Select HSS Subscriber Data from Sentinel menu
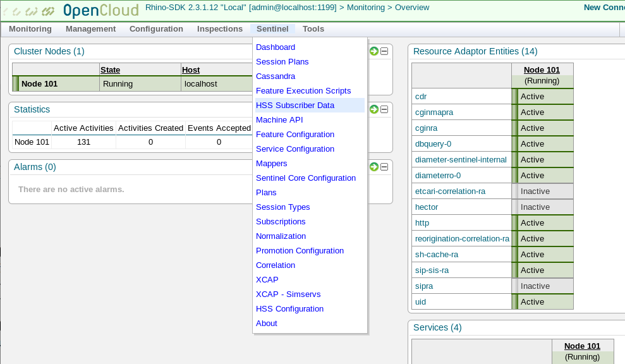This screenshot has height=364, width=625. pos(295,106)
